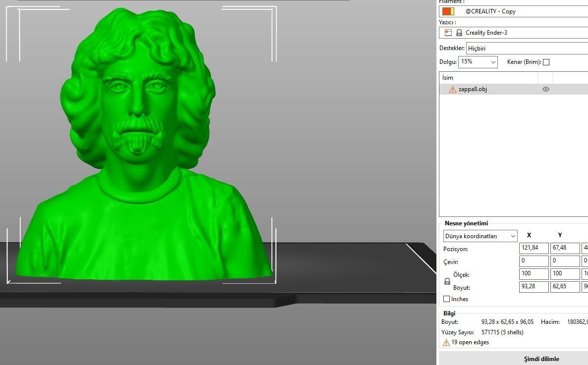Open the Creality Ender-3 printer selector
Screen dimensions: 588x365
[x=513, y=33]
